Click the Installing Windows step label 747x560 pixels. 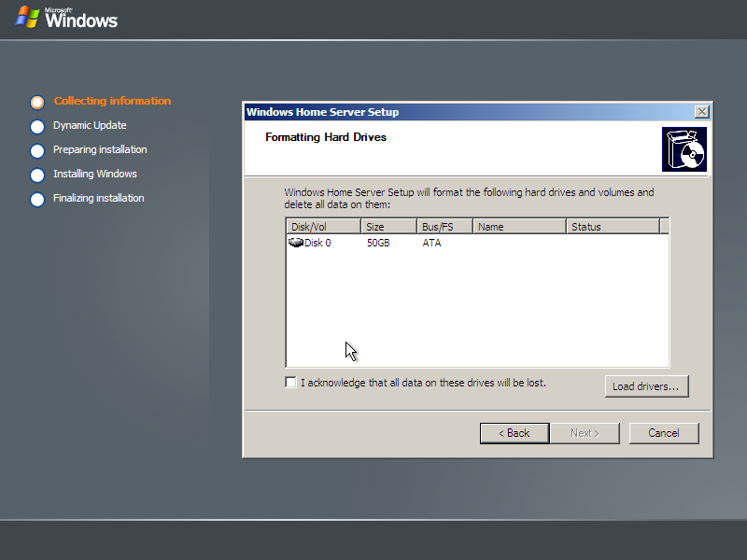click(x=95, y=174)
